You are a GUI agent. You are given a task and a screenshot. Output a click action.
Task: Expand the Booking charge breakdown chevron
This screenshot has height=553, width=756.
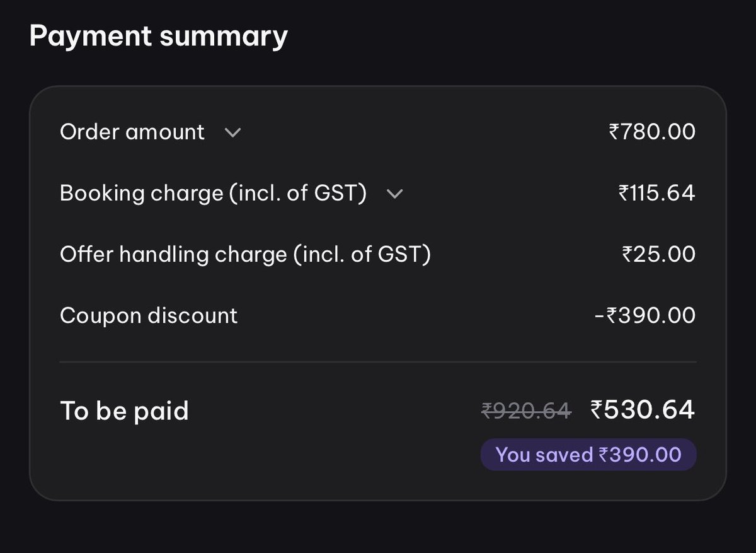pyautogui.click(x=394, y=194)
